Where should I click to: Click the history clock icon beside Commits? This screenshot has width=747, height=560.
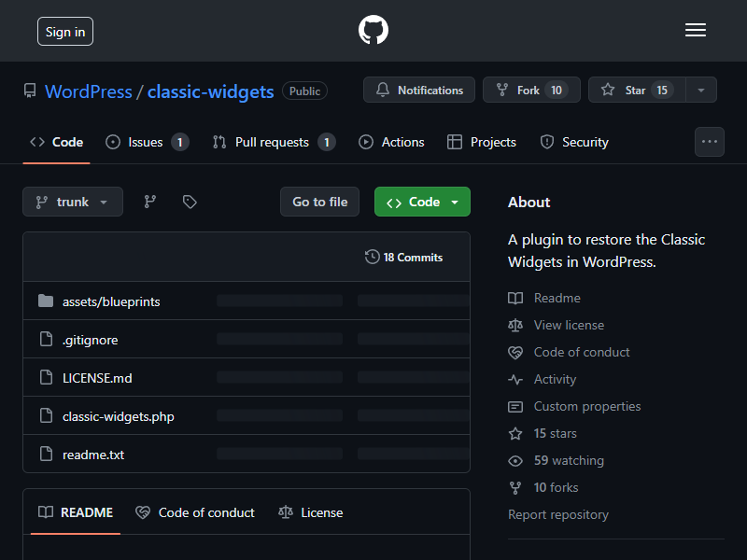[x=372, y=258]
